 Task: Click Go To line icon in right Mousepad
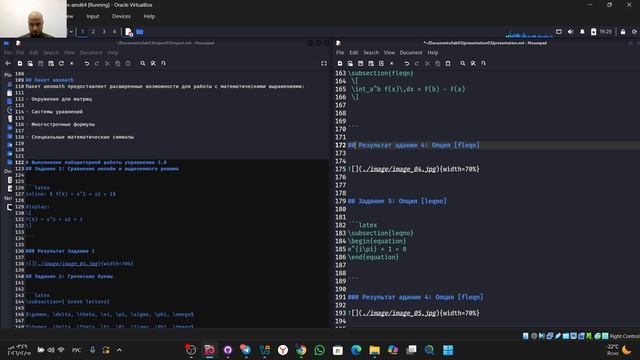pos(483,63)
